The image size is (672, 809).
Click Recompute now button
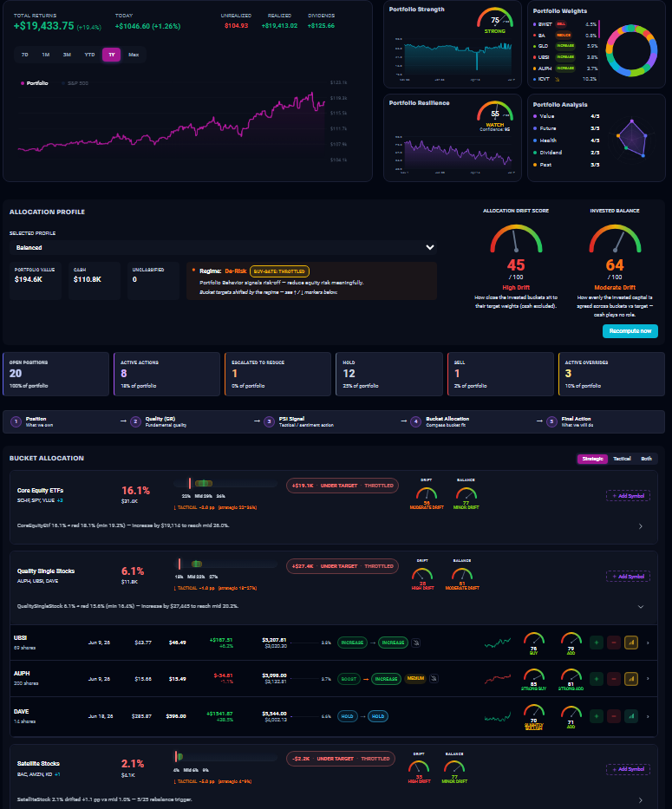(630, 331)
